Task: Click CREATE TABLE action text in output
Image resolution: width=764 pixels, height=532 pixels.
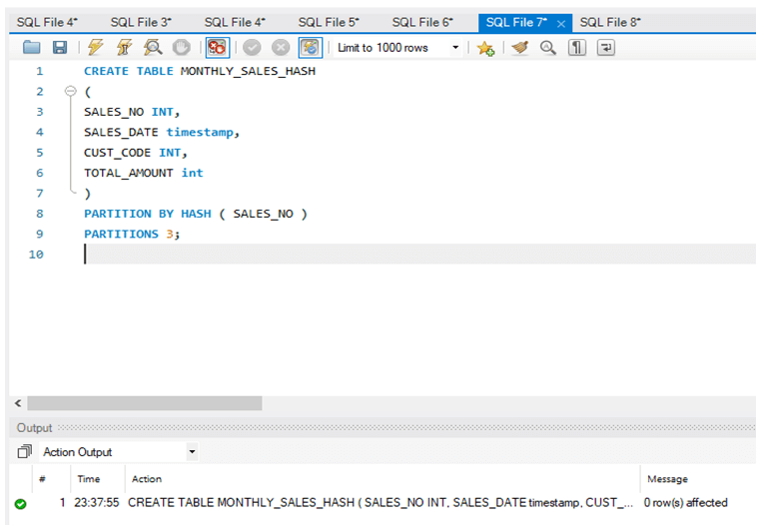Action: coord(381,503)
